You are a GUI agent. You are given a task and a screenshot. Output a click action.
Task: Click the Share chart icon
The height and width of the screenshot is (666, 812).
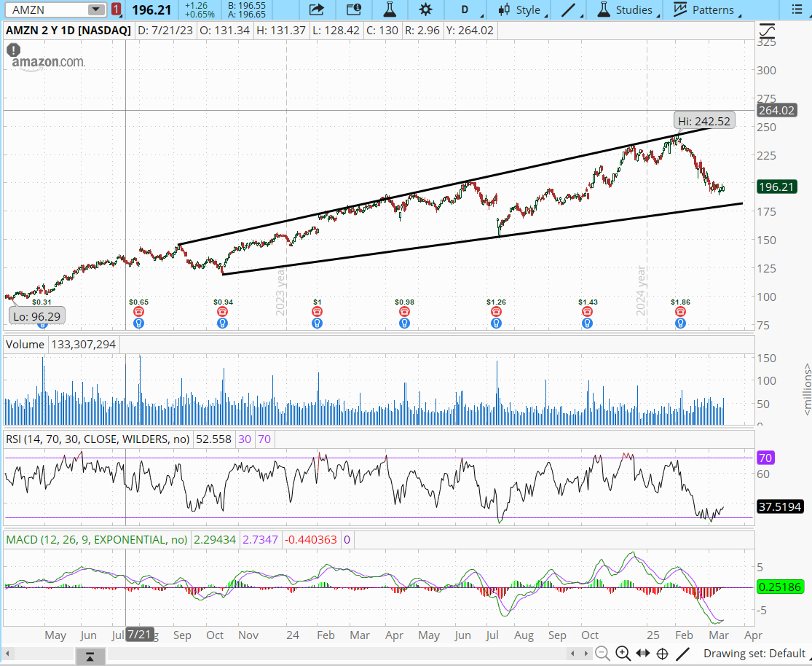(x=316, y=10)
